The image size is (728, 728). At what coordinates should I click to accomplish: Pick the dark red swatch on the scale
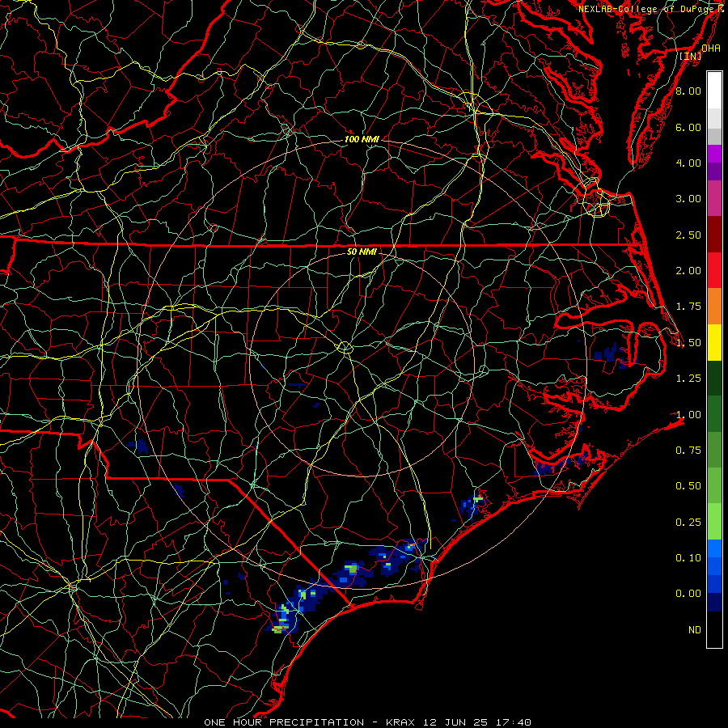tap(714, 235)
